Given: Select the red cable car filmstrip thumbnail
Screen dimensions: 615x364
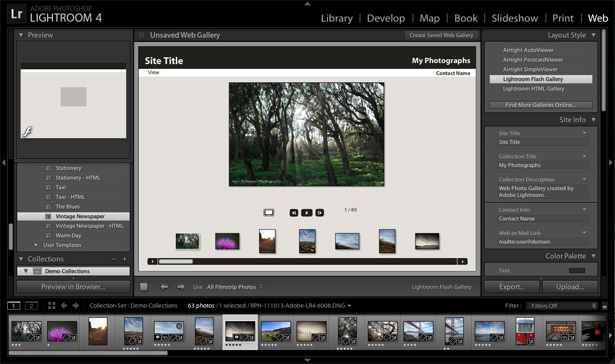Looking at the screenshot, I should [x=525, y=331].
